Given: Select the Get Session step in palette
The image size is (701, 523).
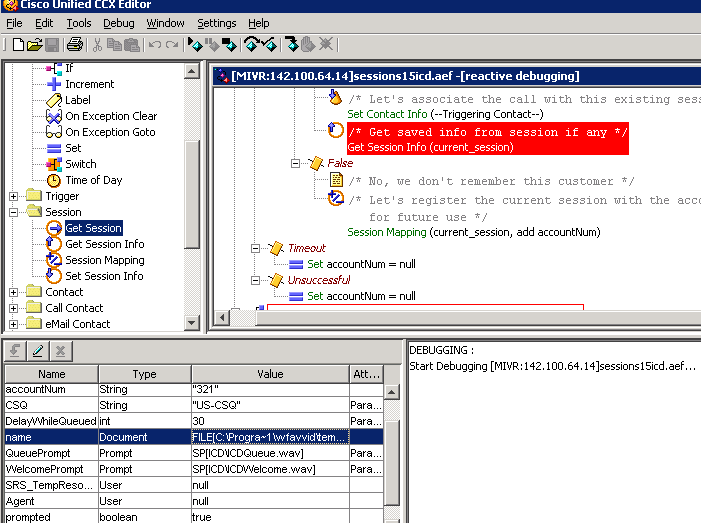Looking at the screenshot, I should (x=93, y=228).
